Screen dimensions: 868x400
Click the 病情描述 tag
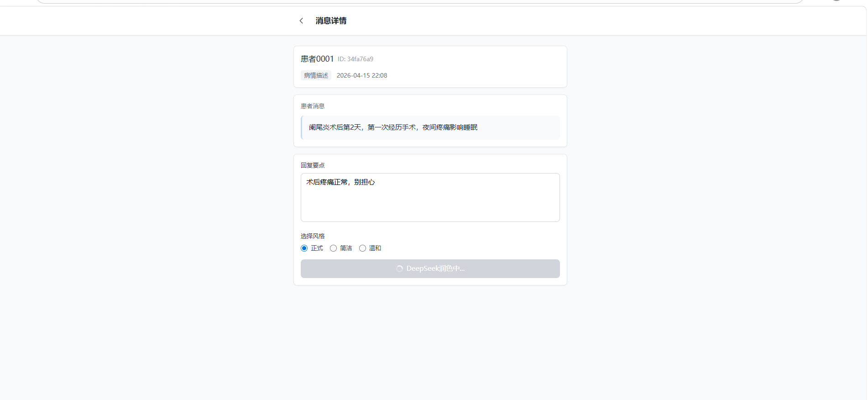[316, 75]
